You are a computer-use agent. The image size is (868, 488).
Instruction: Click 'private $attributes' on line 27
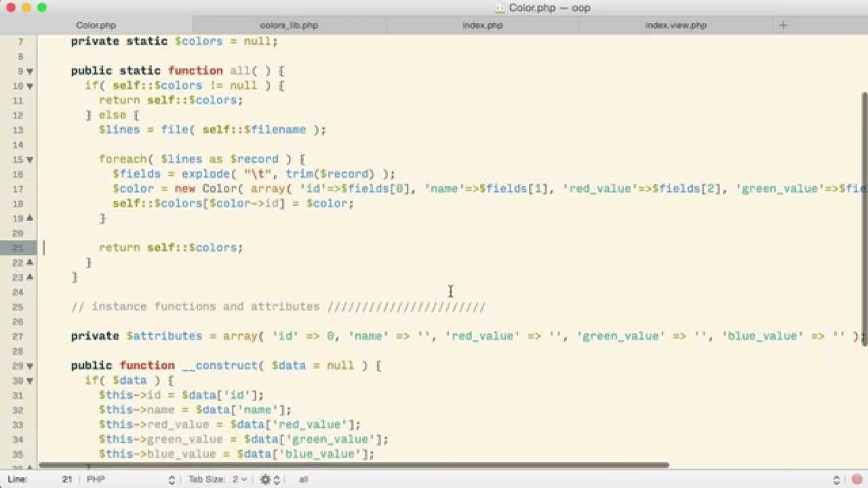(x=136, y=336)
